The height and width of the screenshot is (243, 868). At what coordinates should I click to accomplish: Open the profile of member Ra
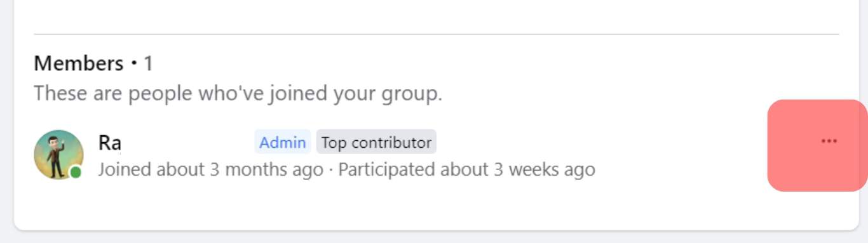pyautogui.click(x=109, y=143)
